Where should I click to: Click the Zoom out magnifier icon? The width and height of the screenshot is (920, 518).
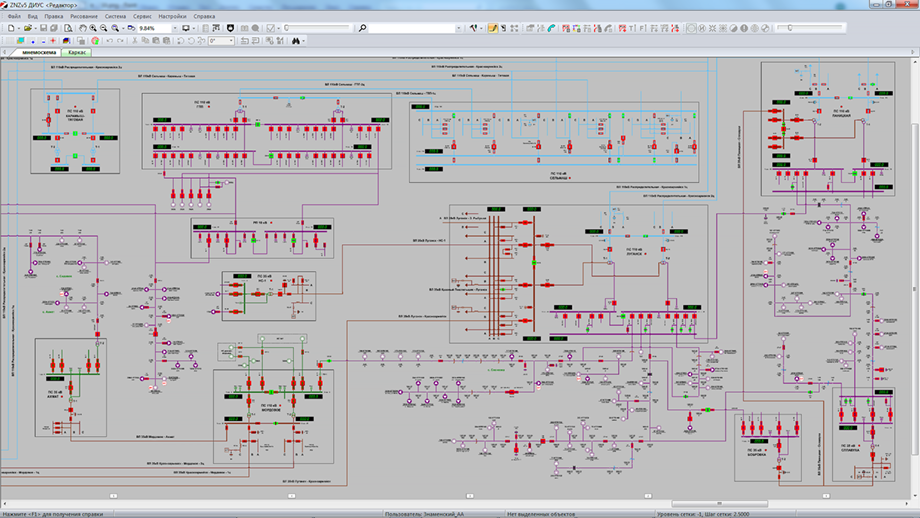pyautogui.click(x=105, y=28)
